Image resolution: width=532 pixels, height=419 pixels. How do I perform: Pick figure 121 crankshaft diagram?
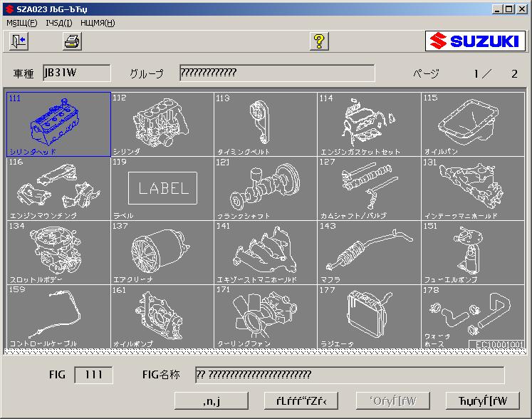265,188
